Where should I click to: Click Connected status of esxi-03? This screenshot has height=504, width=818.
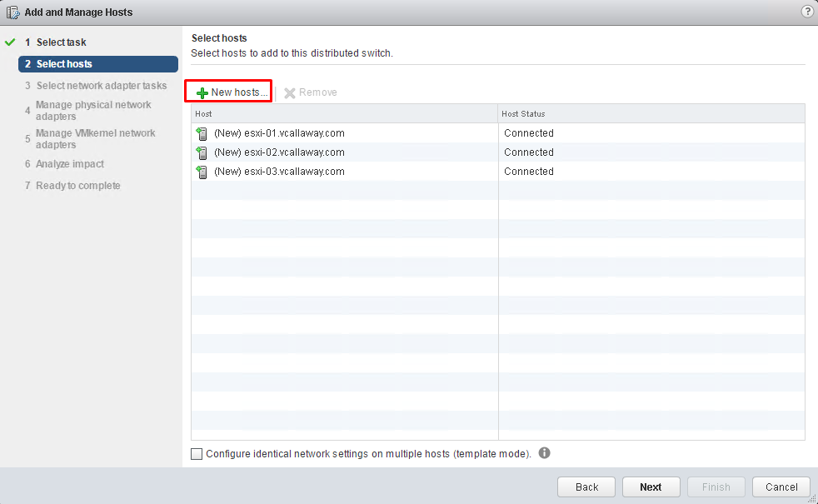528,171
